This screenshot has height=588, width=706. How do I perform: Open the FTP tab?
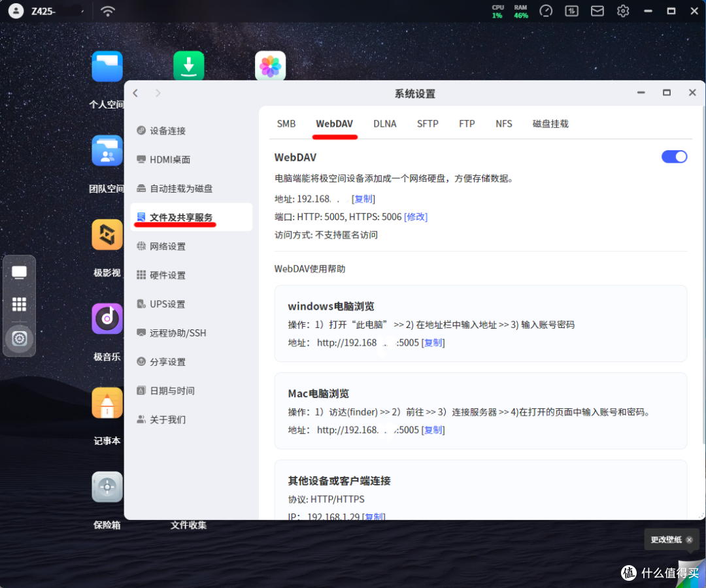(467, 123)
